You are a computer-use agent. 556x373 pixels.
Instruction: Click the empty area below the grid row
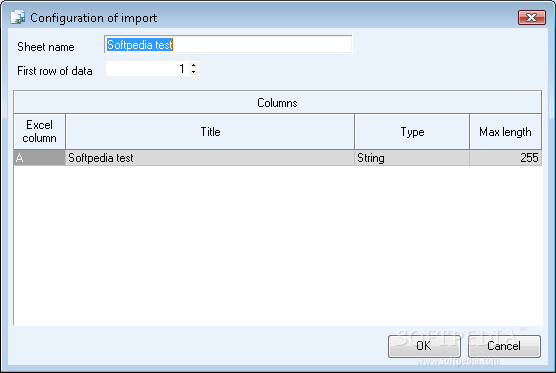[x=277, y=245]
